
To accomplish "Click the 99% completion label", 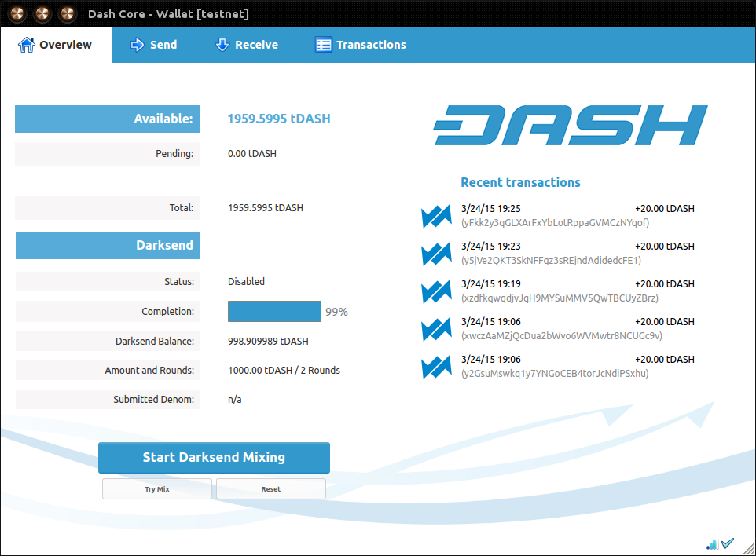I will [336, 312].
